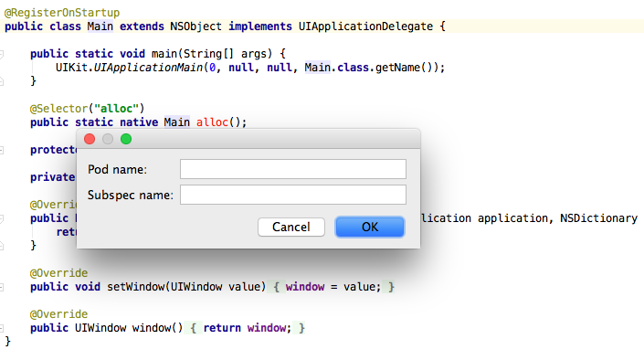Collapse the setWindow method fold marker
This screenshot has width=644, height=360.
pyautogui.click(x=2, y=287)
